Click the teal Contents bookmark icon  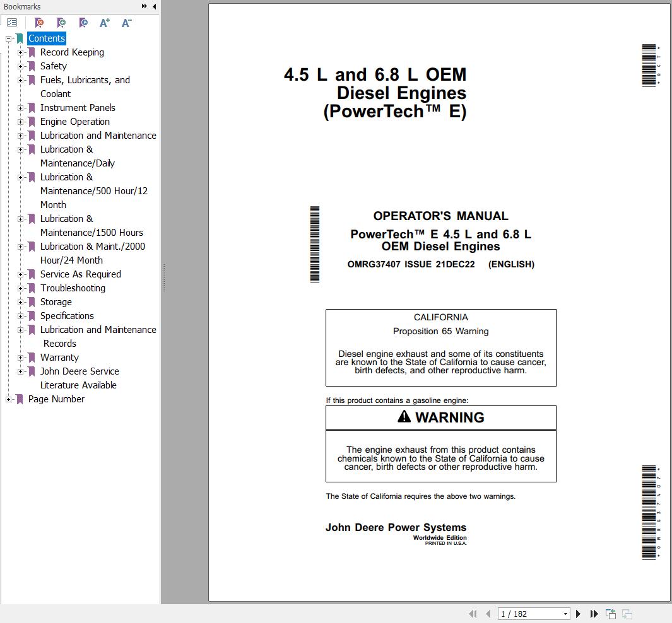20,38
